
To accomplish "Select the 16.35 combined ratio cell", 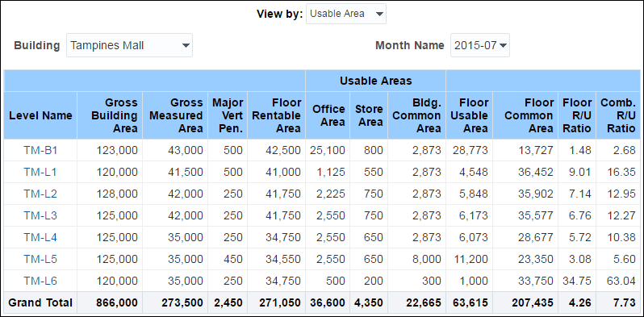I will (618, 172).
